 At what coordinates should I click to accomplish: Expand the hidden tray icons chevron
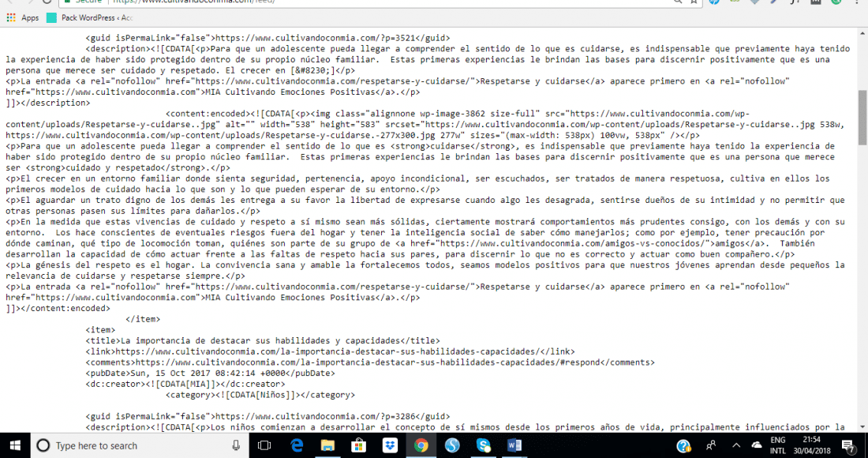coord(736,445)
